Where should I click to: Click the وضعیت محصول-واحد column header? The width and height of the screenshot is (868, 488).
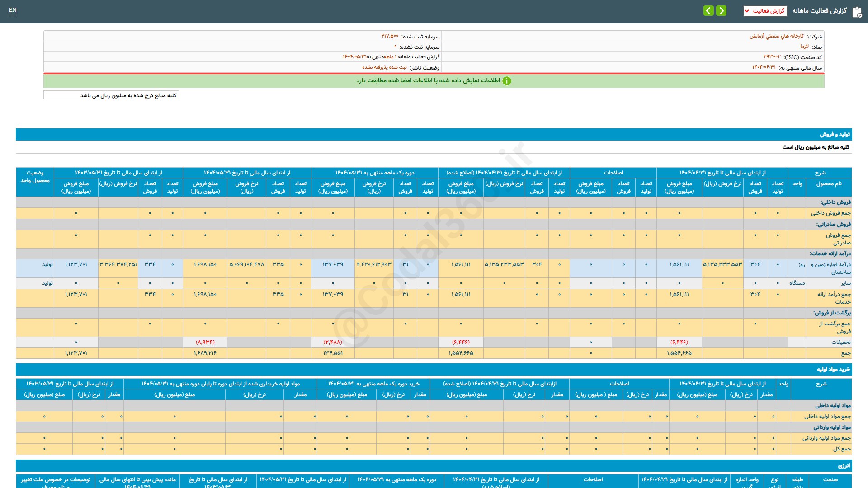[35, 177]
